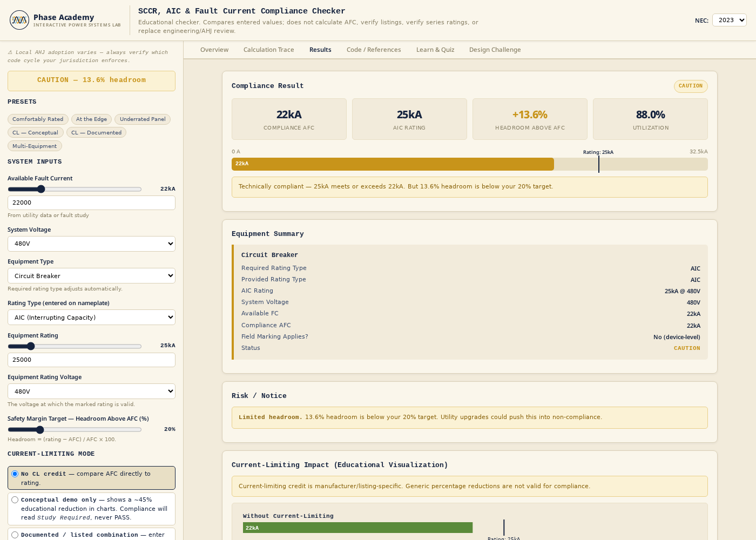Screen dimensions: 756x540
Task: Click the 'Field Marking Applies?' row
Action: click(x=470, y=337)
